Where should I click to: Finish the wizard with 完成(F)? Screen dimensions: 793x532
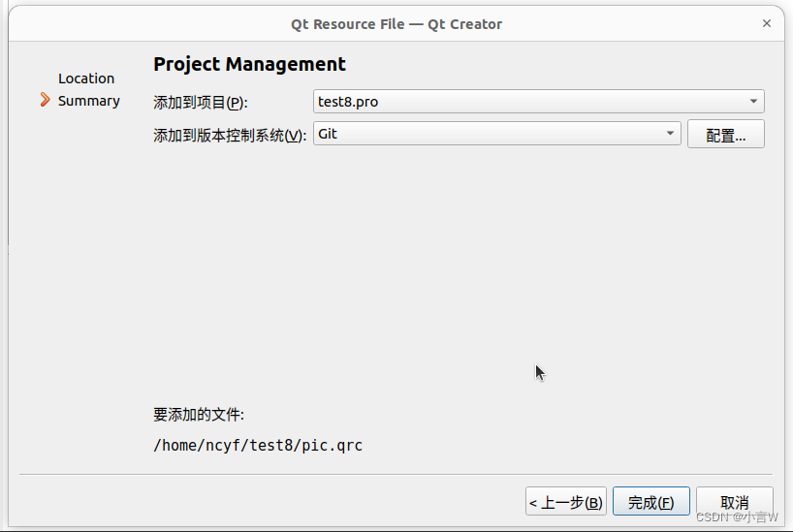pyautogui.click(x=650, y=502)
